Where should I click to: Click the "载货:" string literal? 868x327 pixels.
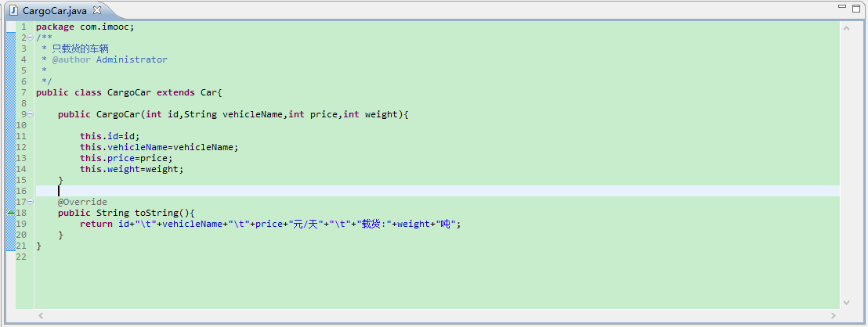375,224
